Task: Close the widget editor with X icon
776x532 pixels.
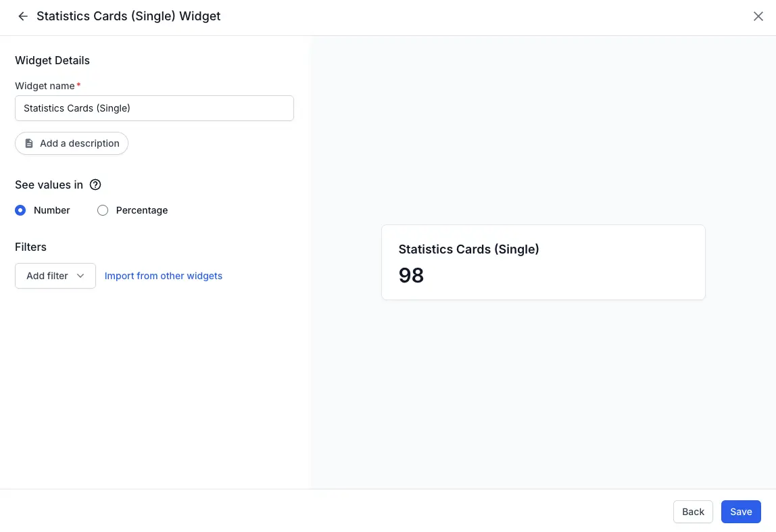Action: pos(758,16)
